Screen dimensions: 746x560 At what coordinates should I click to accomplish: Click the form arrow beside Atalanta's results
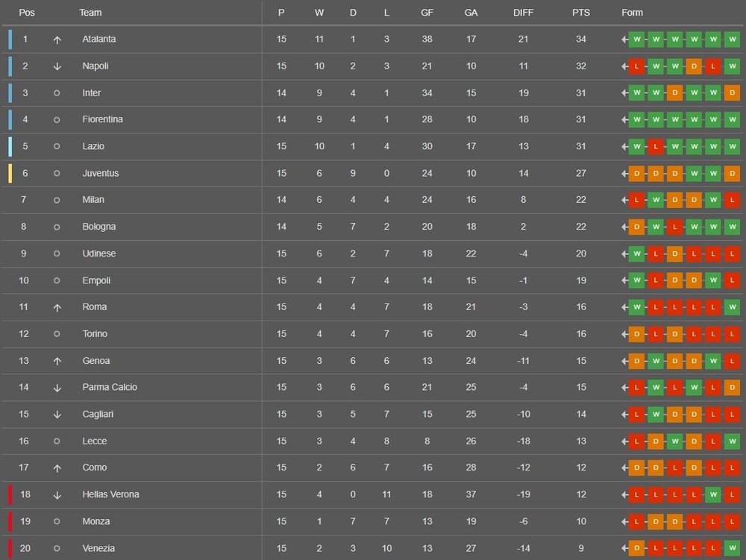624,40
